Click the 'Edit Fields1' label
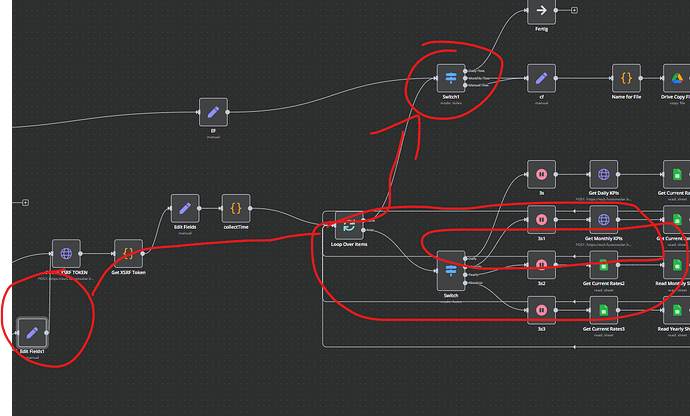The image size is (690, 416). 32,351
